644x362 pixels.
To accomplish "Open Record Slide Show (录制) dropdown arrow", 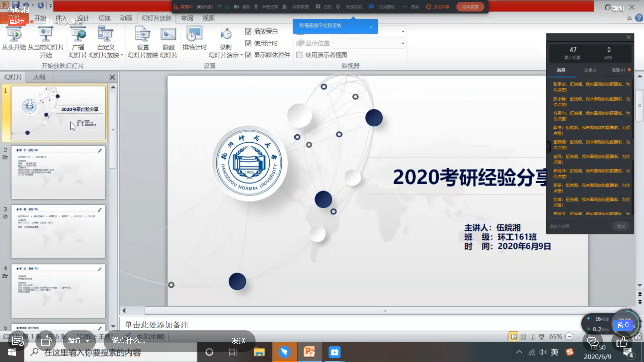I will click(x=241, y=55).
